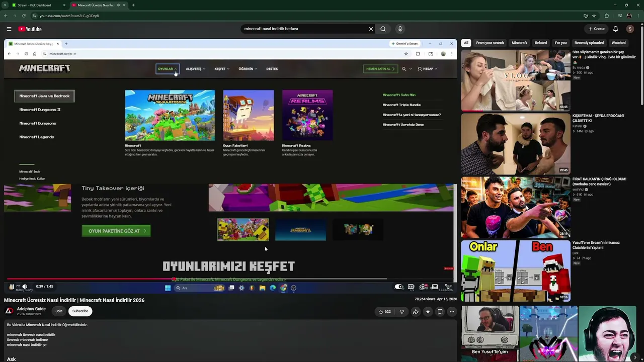Clear the YouTube search box text
This screenshot has width=644, height=362.
pyautogui.click(x=371, y=29)
